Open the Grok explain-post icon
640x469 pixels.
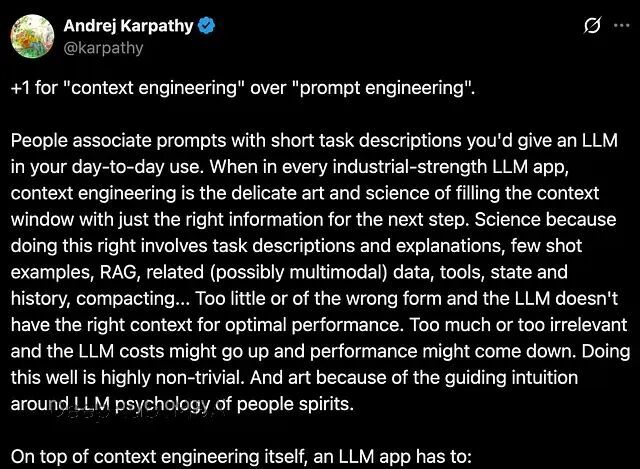(x=591, y=26)
